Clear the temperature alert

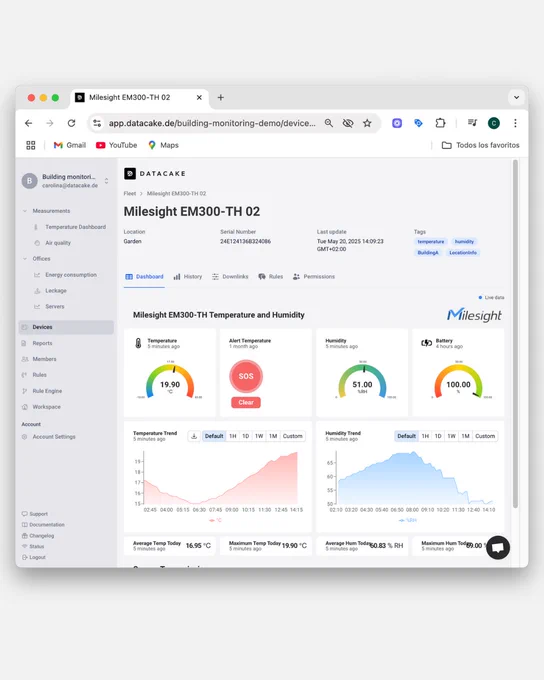(x=246, y=402)
